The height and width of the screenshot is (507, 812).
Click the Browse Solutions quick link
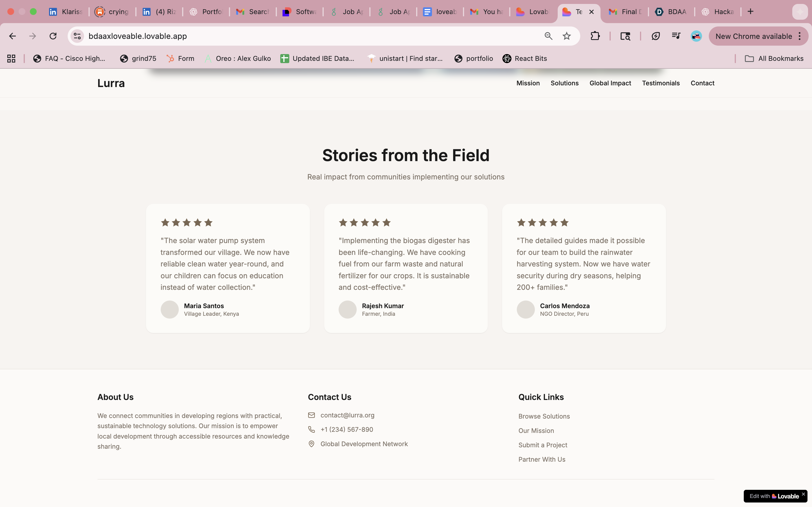[544, 416]
